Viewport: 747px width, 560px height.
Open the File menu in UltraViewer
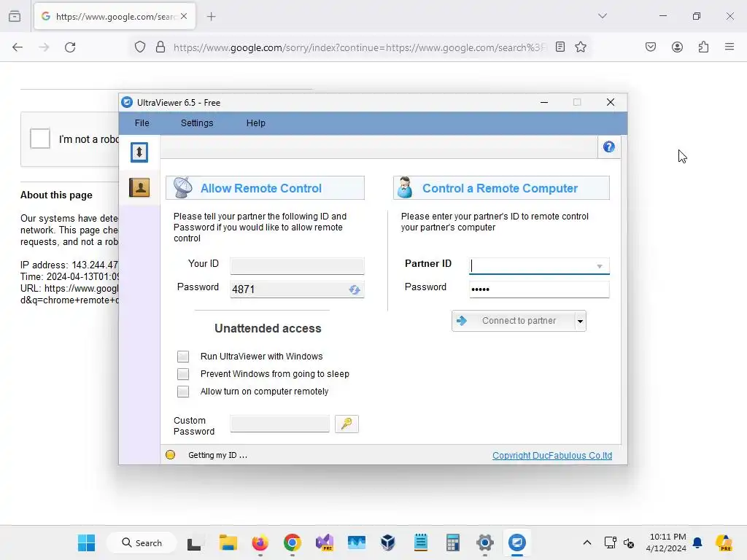coord(142,122)
